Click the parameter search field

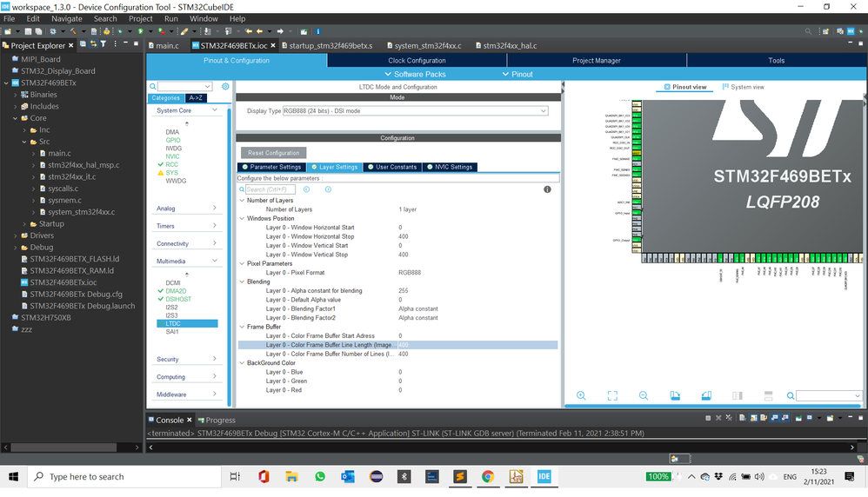[x=270, y=189]
